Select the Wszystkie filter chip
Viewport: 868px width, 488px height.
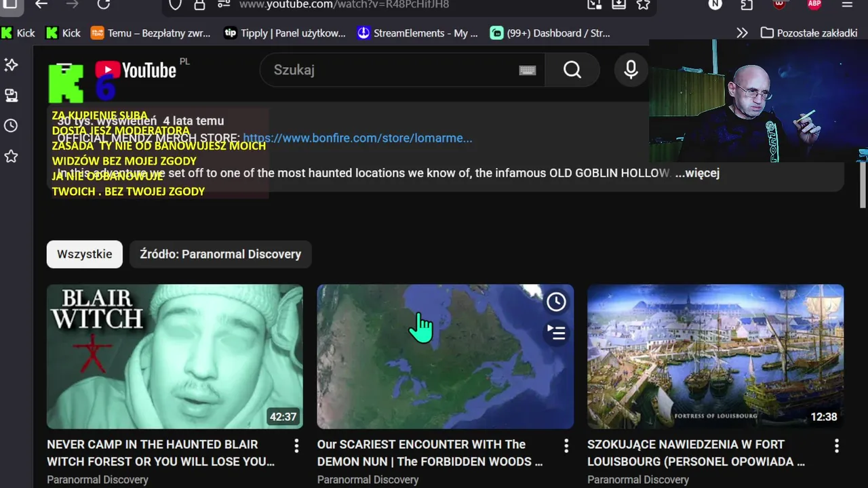point(85,254)
